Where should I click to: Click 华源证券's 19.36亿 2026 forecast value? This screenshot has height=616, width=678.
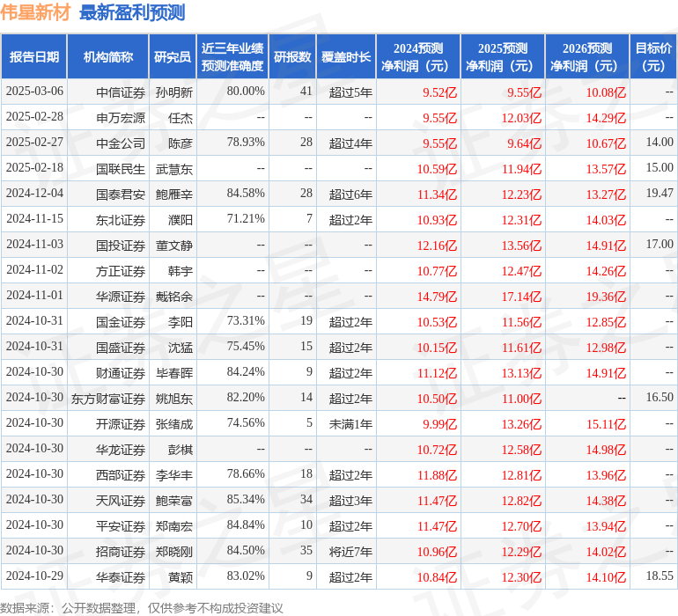pyautogui.click(x=606, y=297)
